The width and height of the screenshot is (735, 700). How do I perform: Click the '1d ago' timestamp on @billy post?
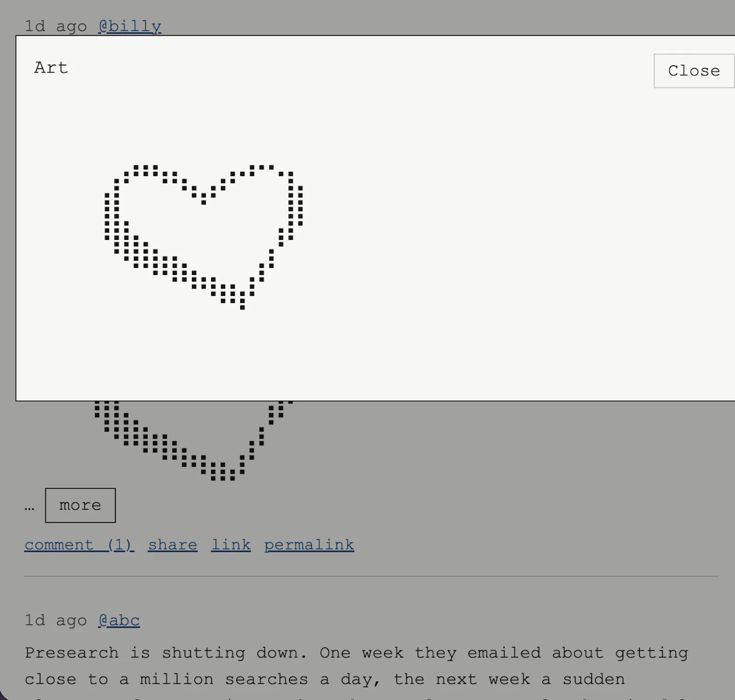(56, 26)
